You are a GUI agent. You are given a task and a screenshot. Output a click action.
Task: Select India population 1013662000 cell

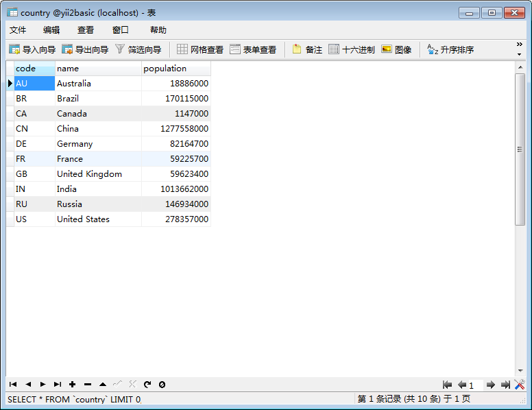176,189
